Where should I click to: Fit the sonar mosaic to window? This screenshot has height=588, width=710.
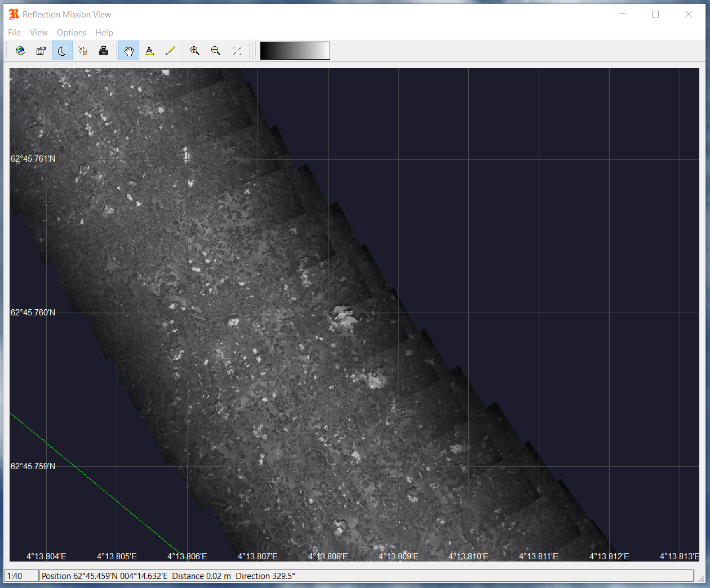[237, 50]
